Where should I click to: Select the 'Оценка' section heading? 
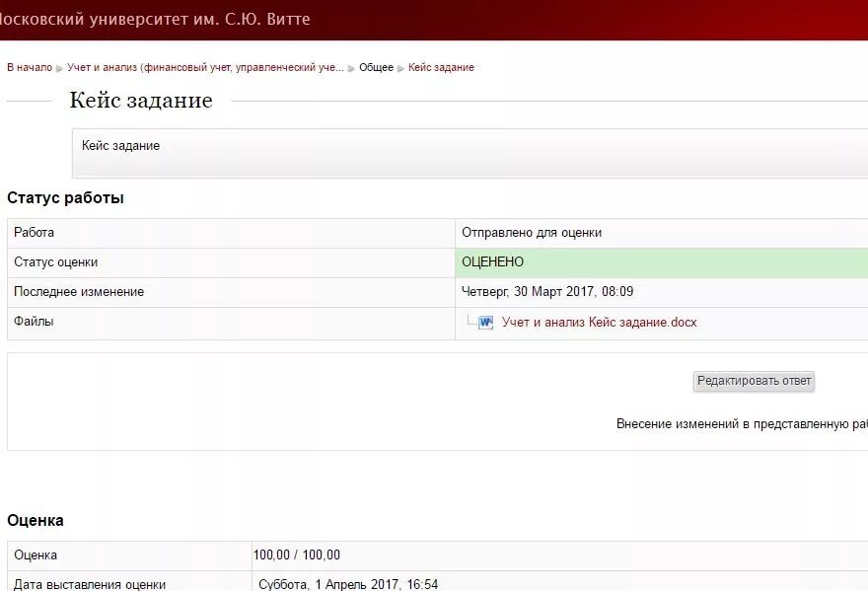tap(36, 521)
